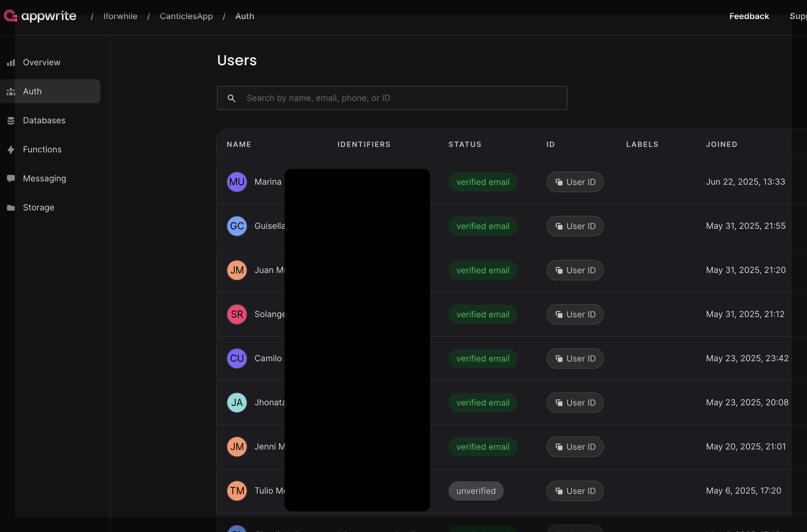This screenshot has height=532, width=807.
Task: Open Overview via its bar chart icon
Action: coord(11,63)
